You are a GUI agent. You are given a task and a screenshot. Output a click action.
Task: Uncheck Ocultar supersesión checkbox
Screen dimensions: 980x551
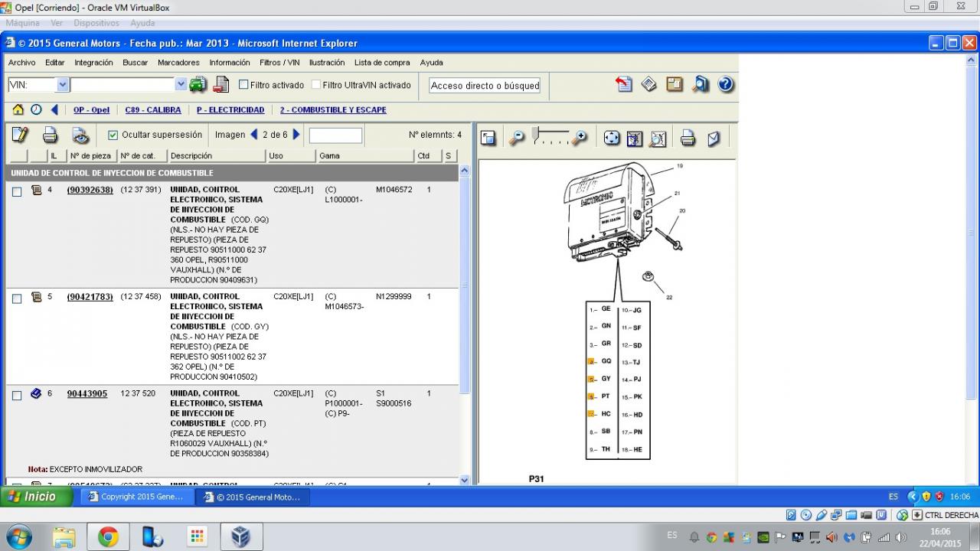point(113,135)
